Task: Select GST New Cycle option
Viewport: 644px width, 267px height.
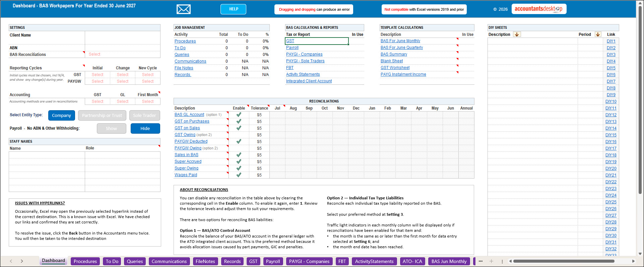Action: pos(148,75)
